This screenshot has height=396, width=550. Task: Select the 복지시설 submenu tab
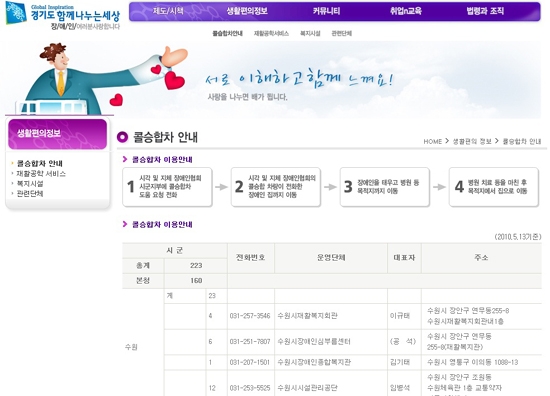310,33
